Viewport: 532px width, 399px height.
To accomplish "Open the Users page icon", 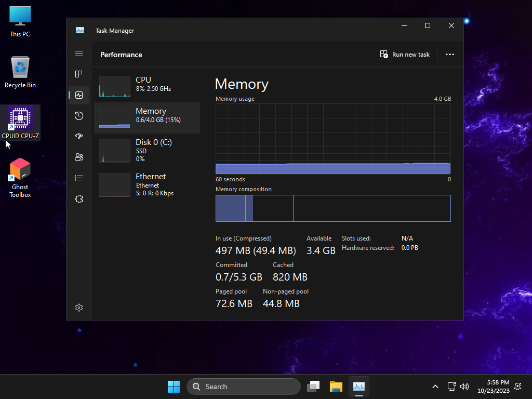I will click(79, 157).
